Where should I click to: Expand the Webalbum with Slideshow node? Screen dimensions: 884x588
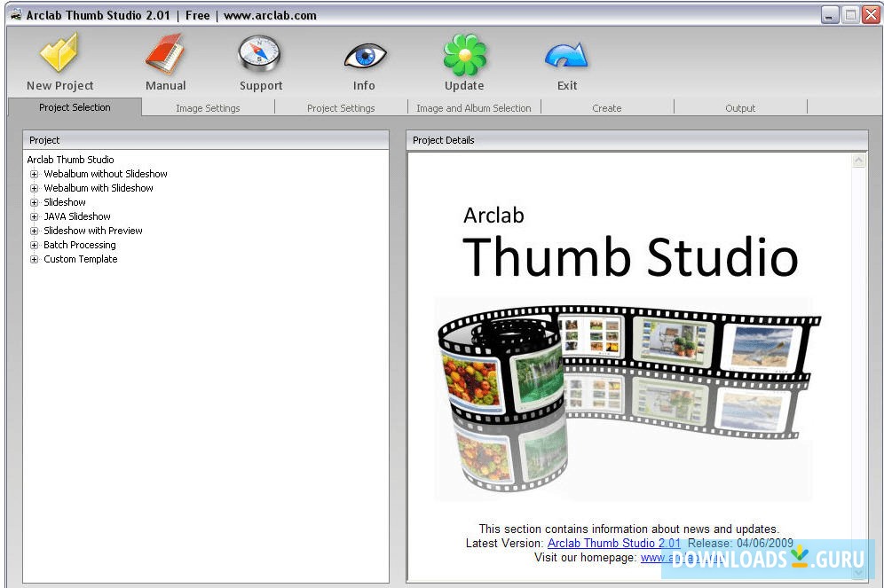34,188
